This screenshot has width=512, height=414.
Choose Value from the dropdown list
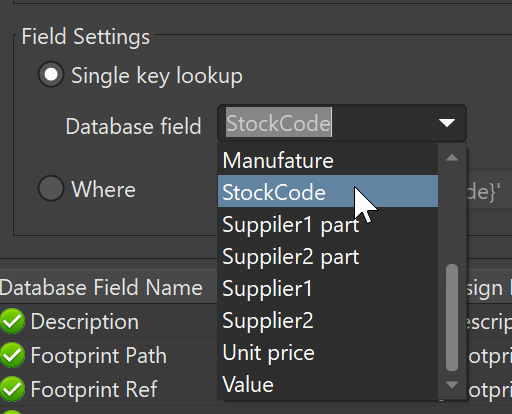(x=328, y=384)
